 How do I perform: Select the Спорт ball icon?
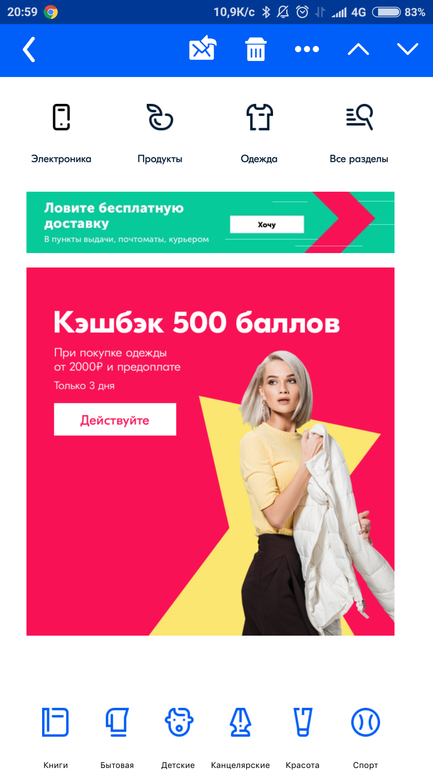(x=365, y=722)
